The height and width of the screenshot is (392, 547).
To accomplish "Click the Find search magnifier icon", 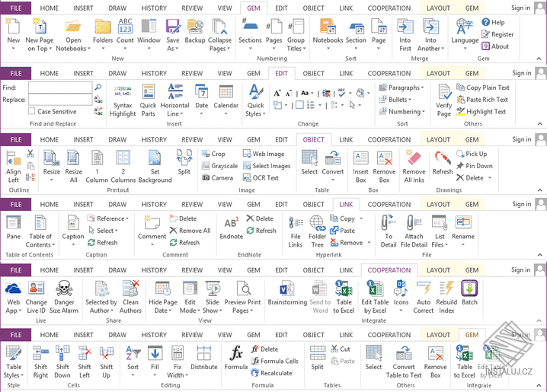I will click(98, 87).
